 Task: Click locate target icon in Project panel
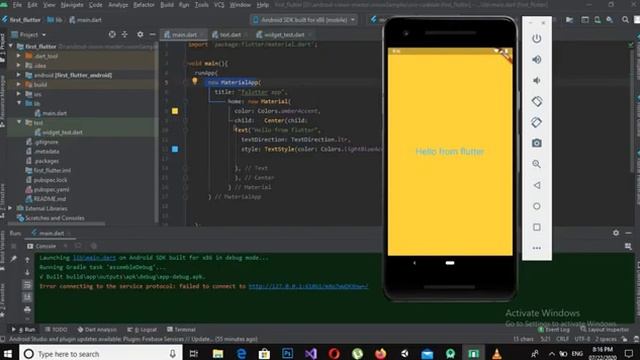tap(112, 35)
